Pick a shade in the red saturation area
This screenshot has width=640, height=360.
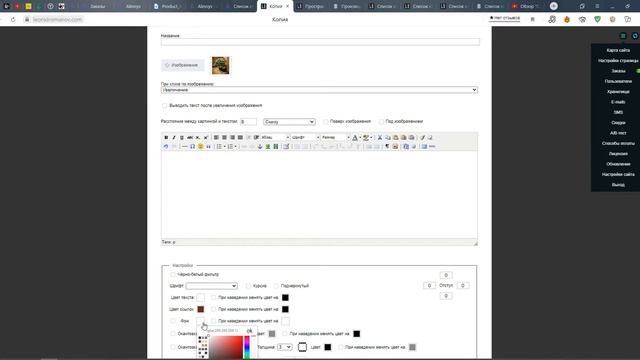pos(226,348)
